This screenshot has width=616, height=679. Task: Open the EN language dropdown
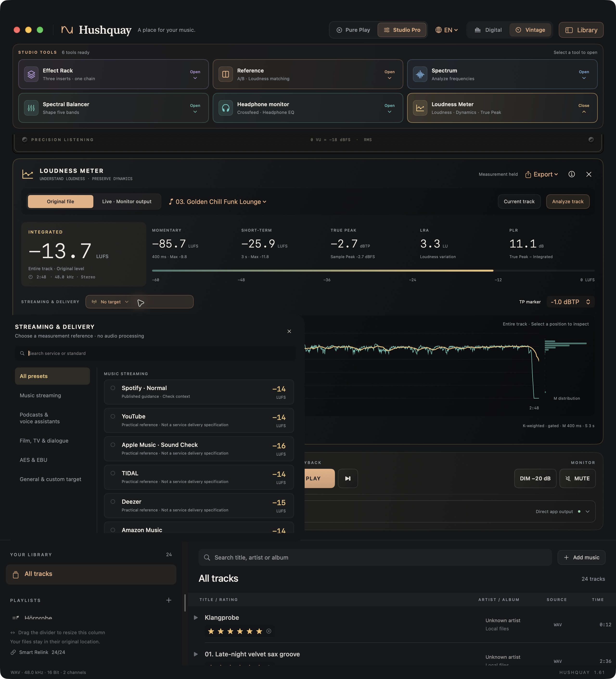(446, 30)
